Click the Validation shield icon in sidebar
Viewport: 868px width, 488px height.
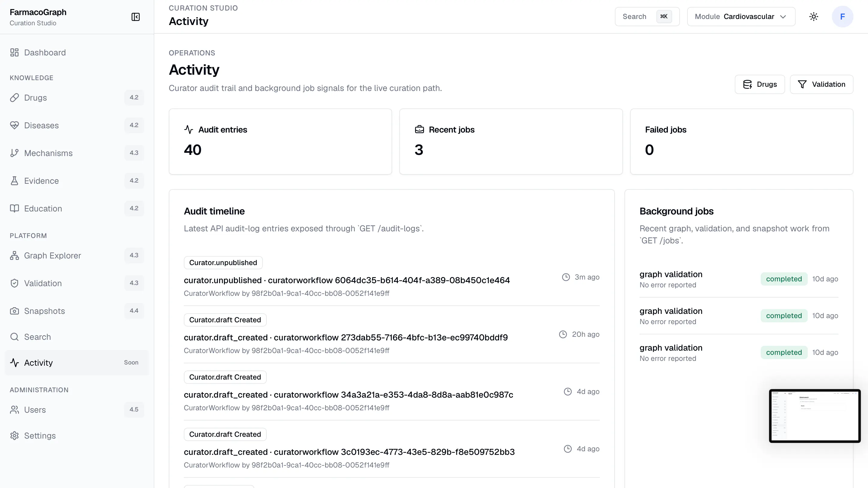coord(14,283)
